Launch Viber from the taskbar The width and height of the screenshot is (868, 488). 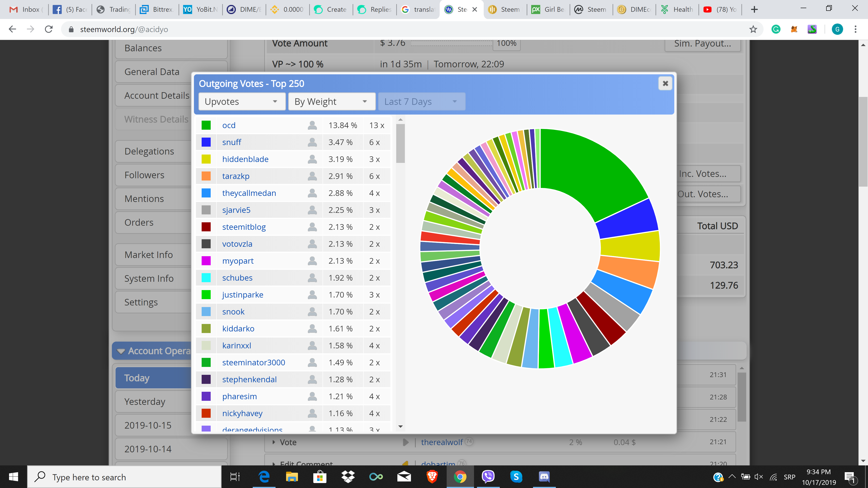488,477
